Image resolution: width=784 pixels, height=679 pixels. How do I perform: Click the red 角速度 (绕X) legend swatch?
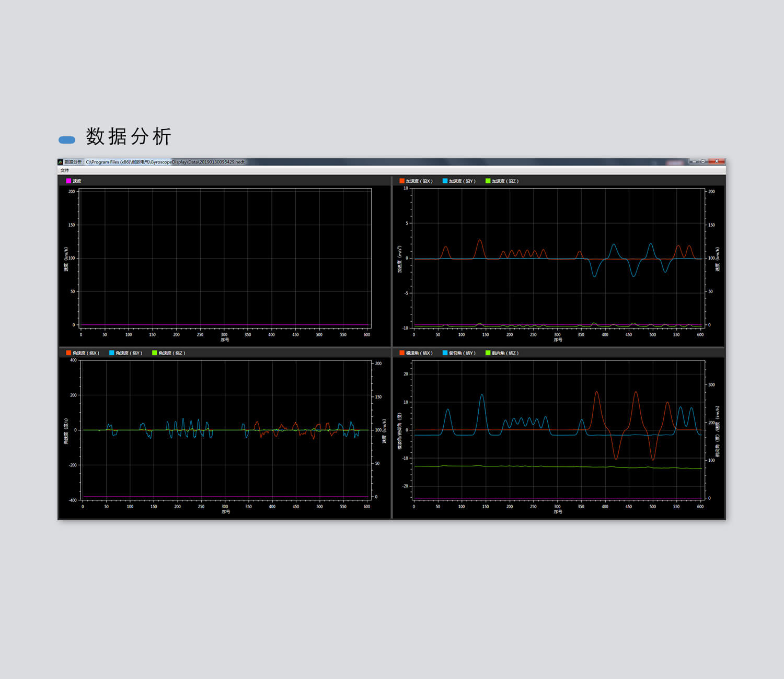[x=68, y=353]
